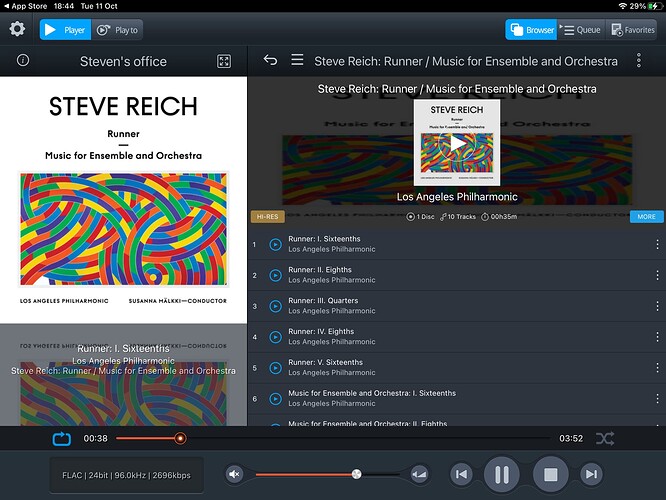Click the battery indicator in status bar
The height and width of the screenshot is (500, 666).
tap(655, 6)
